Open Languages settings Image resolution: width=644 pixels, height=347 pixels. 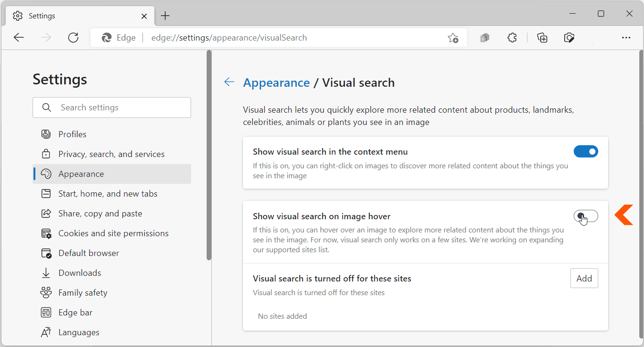tap(112, 332)
